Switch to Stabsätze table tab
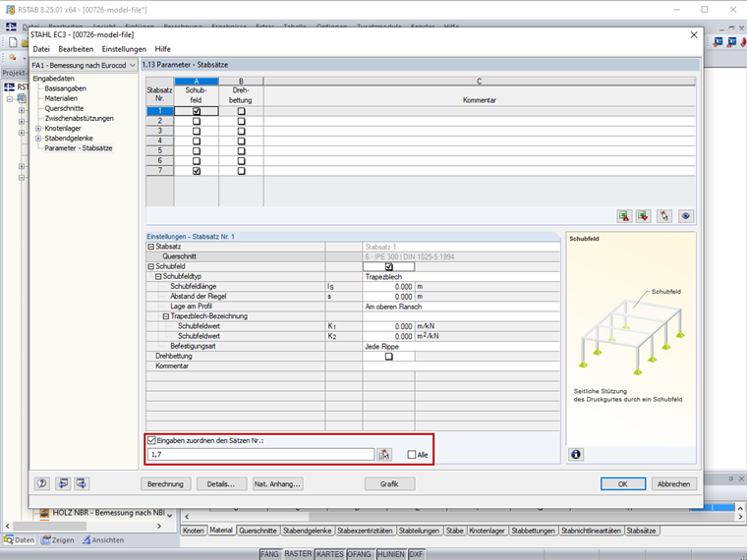Image resolution: width=747 pixels, height=560 pixels. [x=641, y=531]
